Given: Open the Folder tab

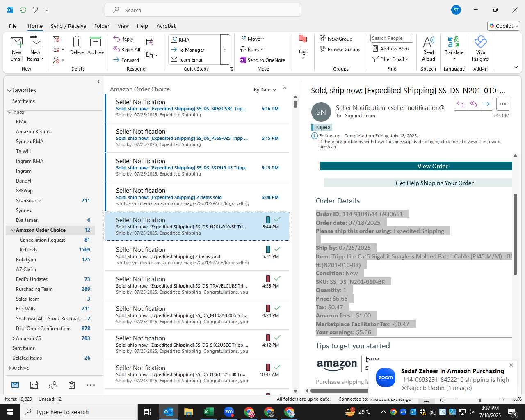Looking at the screenshot, I should (x=102, y=26).
